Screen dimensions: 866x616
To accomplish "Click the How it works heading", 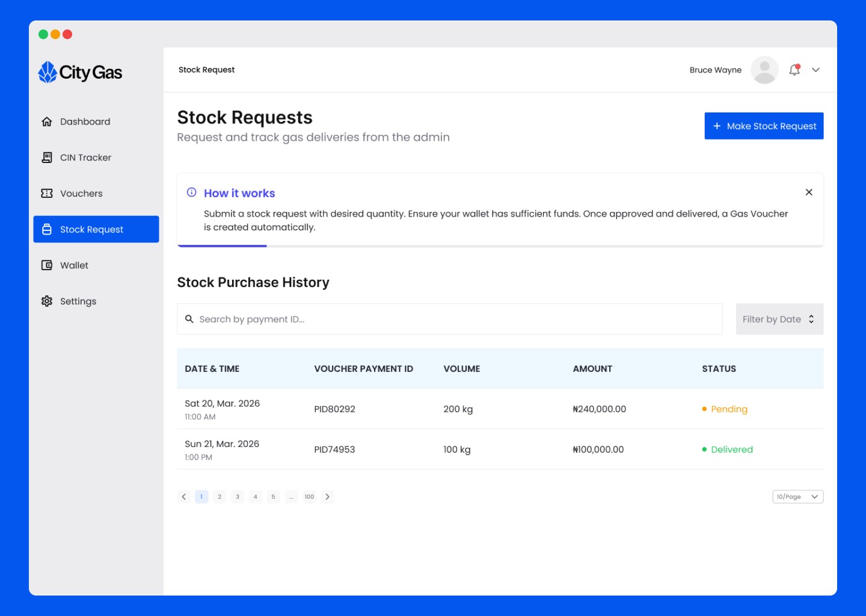I will (239, 193).
